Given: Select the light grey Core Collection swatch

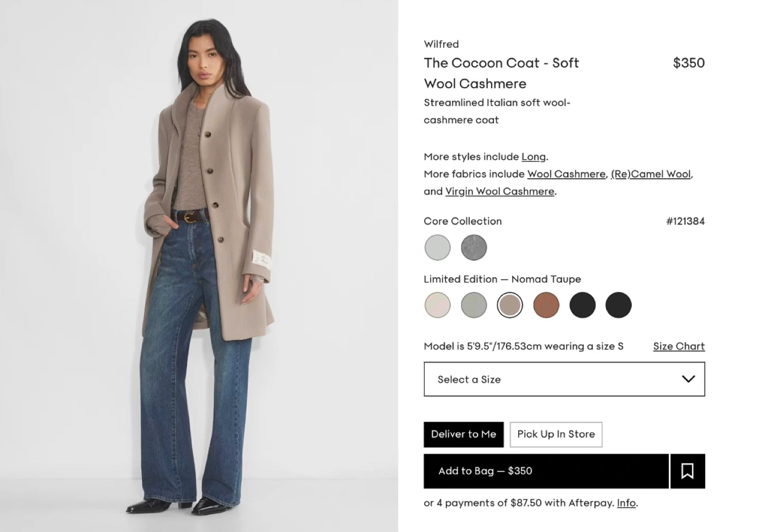Looking at the screenshot, I should pyautogui.click(x=438, y=248).
